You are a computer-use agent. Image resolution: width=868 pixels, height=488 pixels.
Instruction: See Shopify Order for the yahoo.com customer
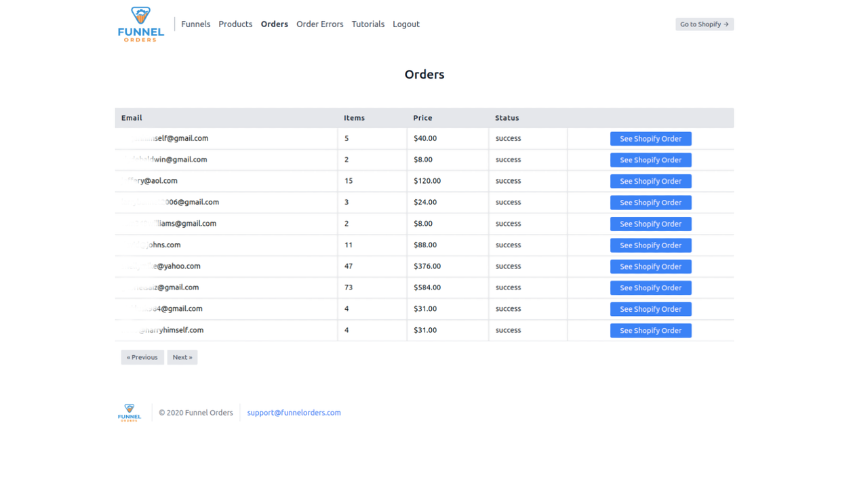[650, 266]
